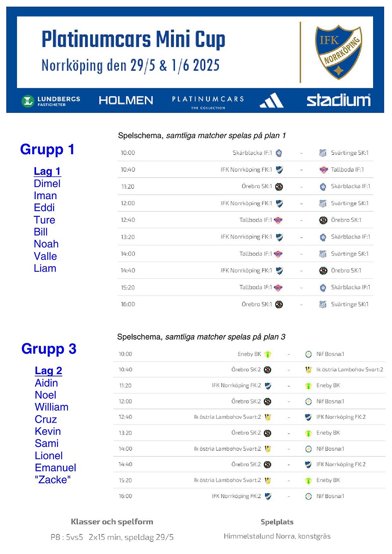Click the Grupp 3 heading

tap(49, 349)
